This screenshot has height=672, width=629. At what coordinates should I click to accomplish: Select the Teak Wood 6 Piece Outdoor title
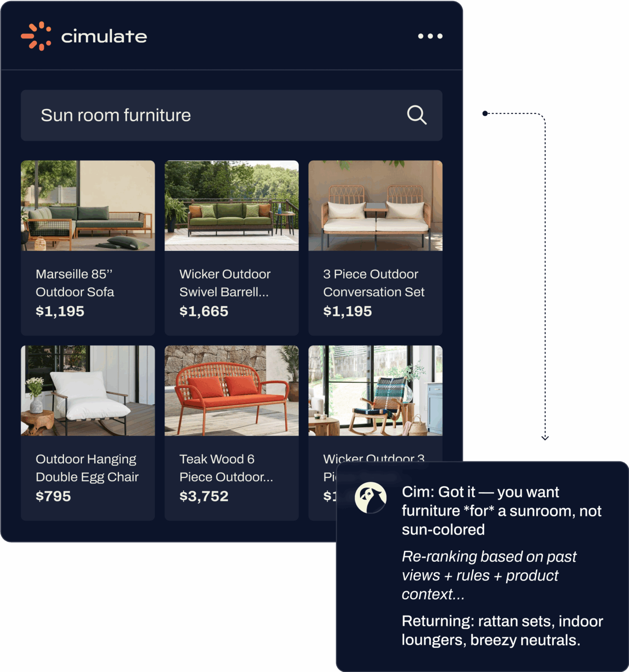click(226, 468)
